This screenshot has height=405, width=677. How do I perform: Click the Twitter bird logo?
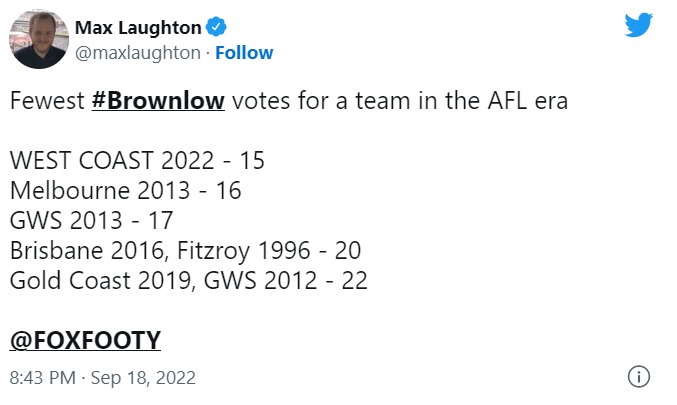638,25
